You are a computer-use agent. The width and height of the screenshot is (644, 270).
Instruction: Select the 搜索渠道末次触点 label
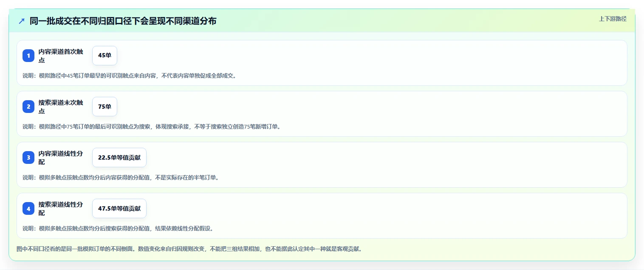point(61,107)
